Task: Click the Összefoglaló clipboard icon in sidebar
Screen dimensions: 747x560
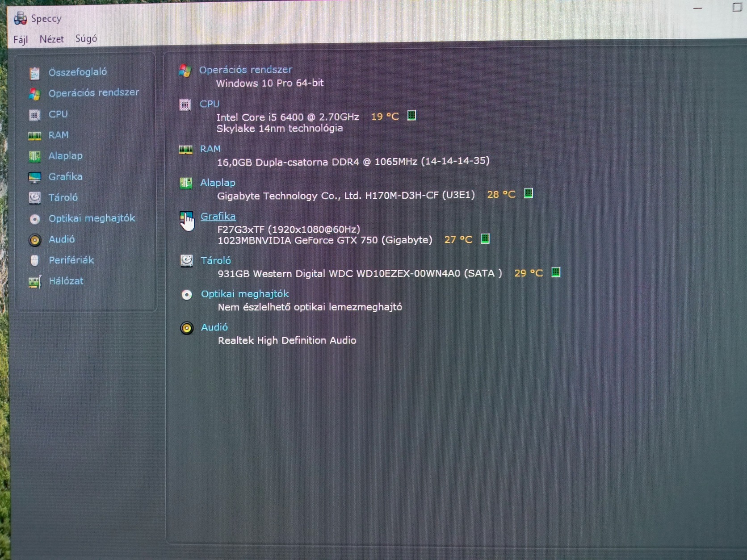Action: click(x=34, y=73)
